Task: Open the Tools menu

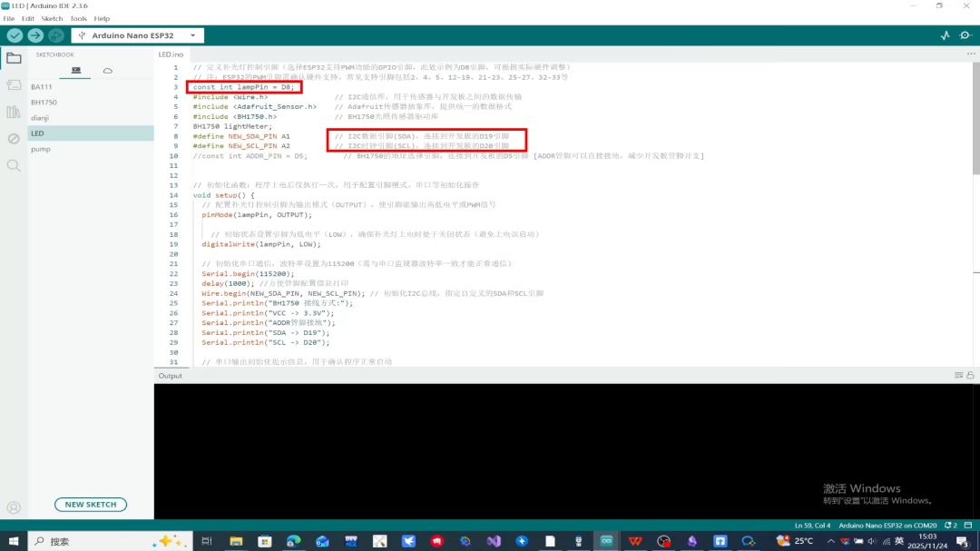Action: (x=78, y=19)
